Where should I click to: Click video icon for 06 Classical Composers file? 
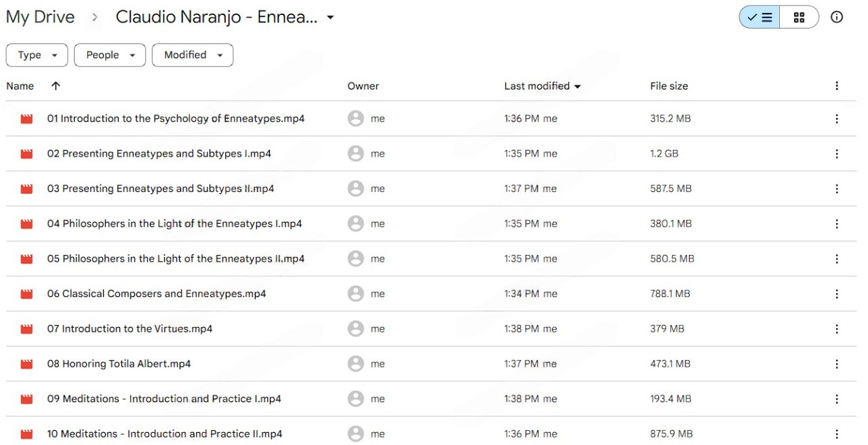tap(26, 294)
